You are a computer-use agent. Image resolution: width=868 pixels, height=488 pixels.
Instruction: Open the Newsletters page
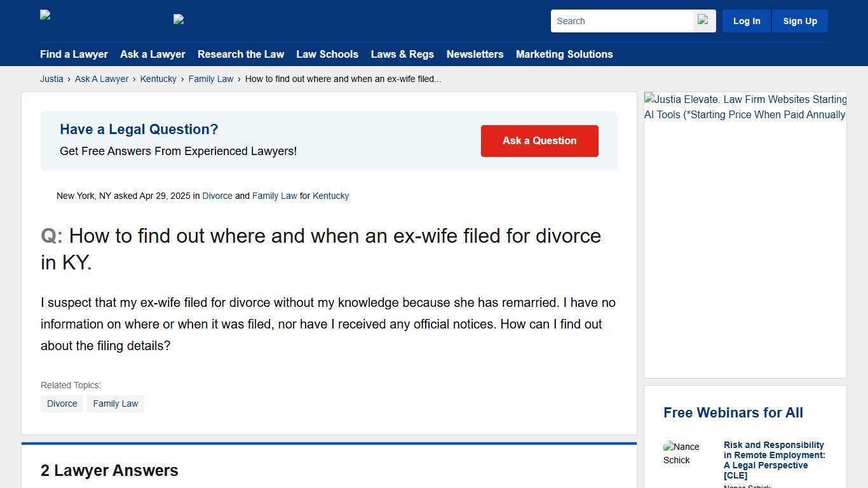coord(475,54)
